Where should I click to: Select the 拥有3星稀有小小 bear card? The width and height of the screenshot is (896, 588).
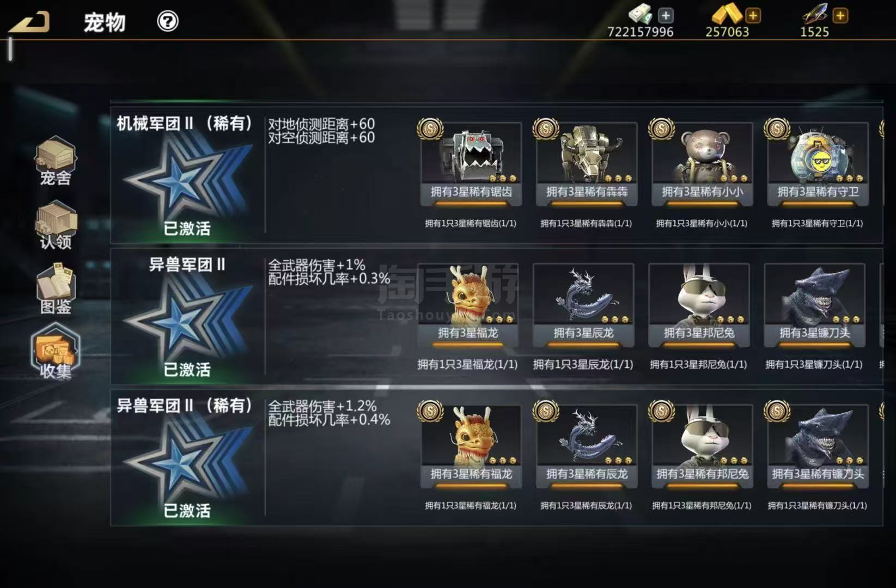(702, 164)
